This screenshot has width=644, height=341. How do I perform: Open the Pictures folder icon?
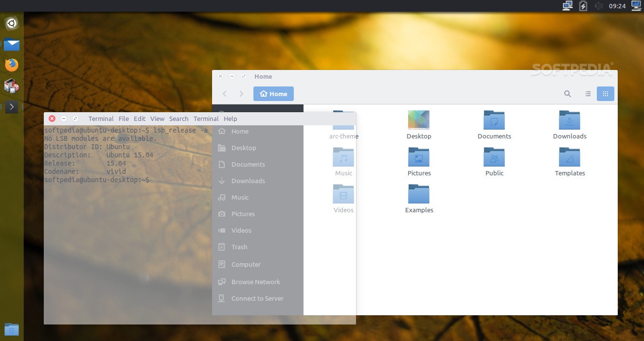[419, 157]
